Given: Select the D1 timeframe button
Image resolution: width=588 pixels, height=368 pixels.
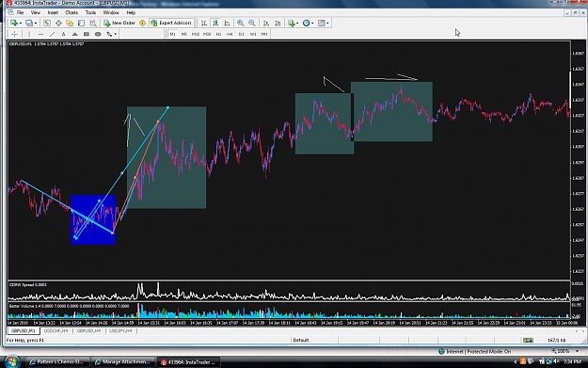Looking at the screenshot, I should tap(242, 34).
